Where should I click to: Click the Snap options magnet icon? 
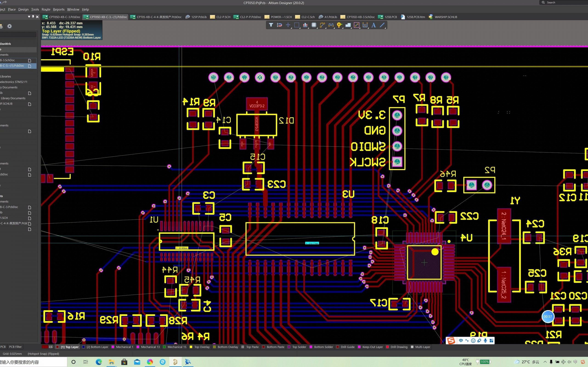coord(280,25)
